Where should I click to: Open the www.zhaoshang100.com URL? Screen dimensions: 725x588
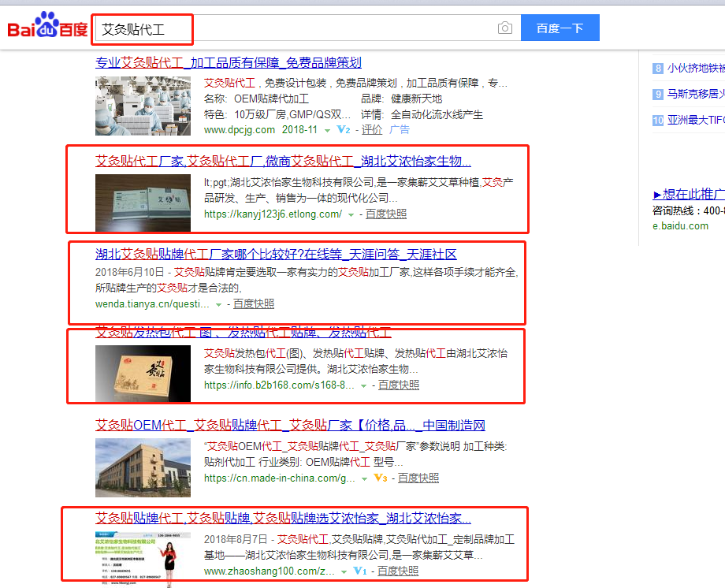click(x=269, y=571)
